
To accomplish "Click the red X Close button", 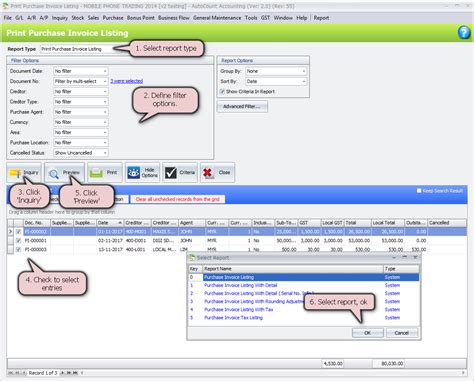I will [x=217, y=172].
